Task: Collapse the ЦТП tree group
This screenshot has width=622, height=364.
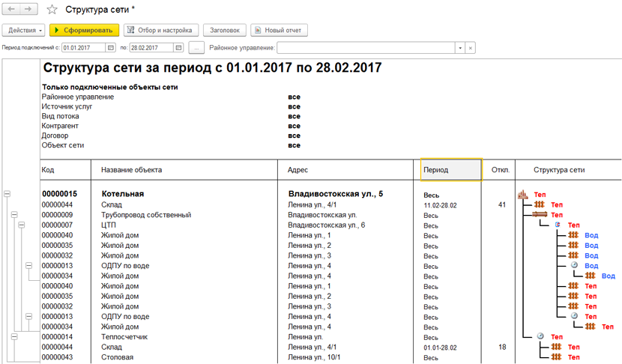Action: click(21, 225)
